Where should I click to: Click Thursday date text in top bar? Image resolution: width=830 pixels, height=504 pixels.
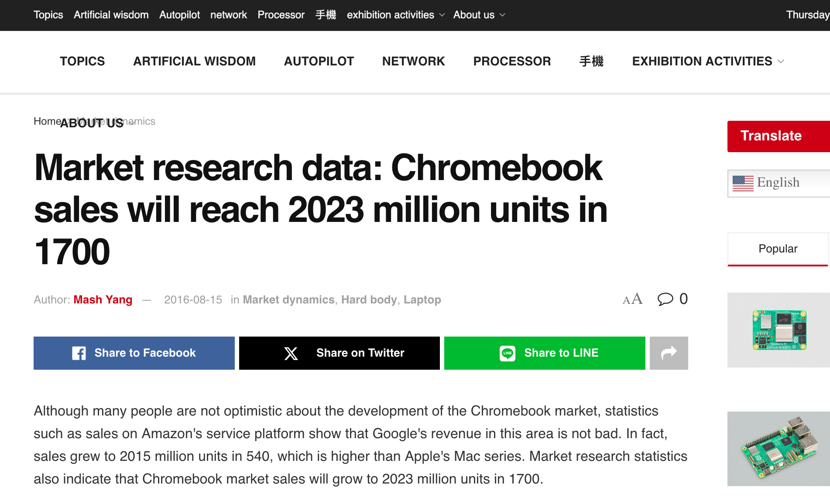point(808,15)
